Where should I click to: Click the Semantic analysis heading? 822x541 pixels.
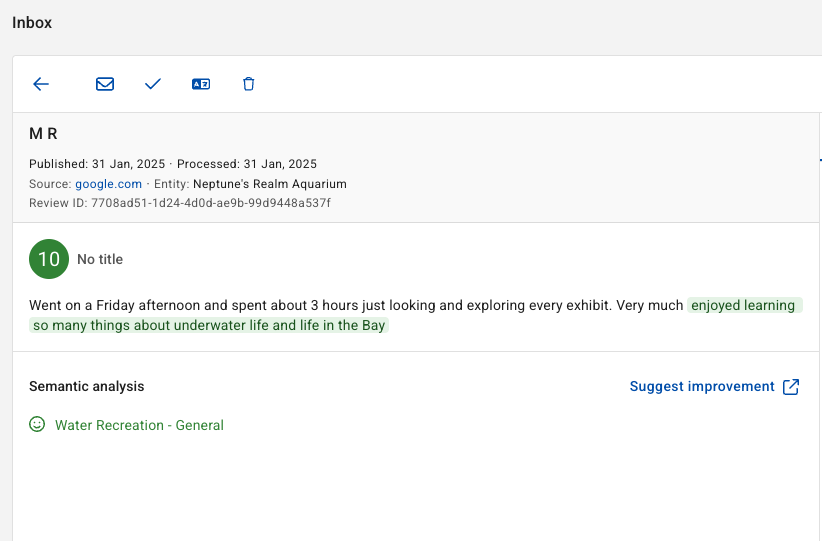point(86,386)
